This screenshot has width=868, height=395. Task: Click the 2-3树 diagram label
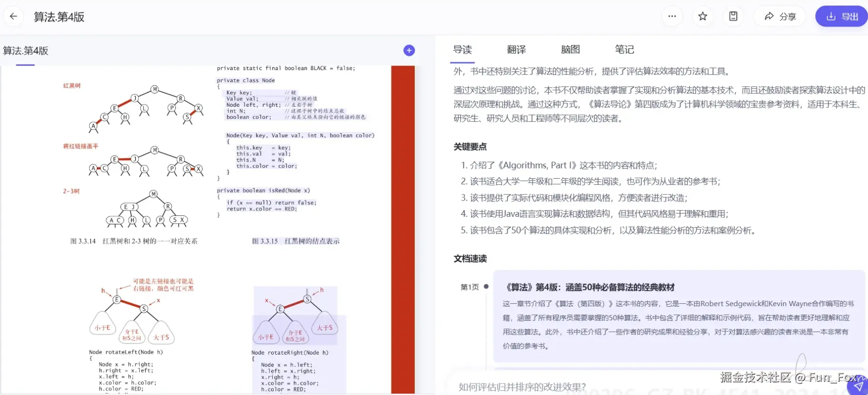tap(71, 191)
